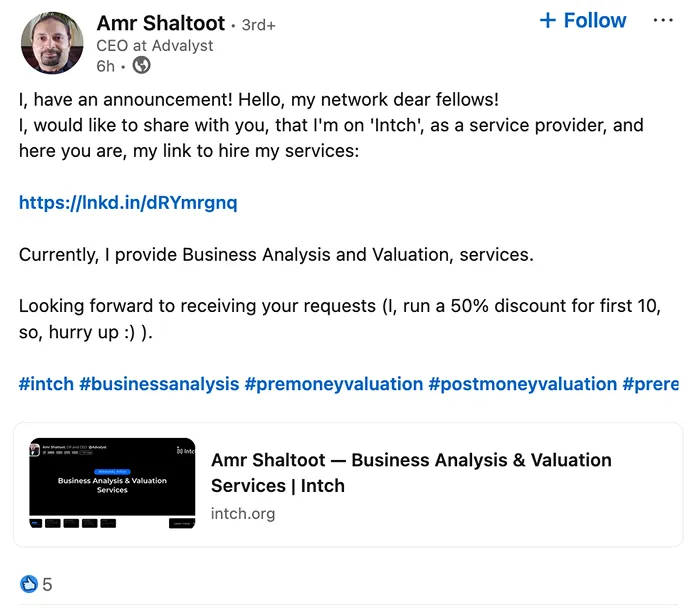
Task: Open Amr Shaltoot's profile name
Action: point(161,22)
